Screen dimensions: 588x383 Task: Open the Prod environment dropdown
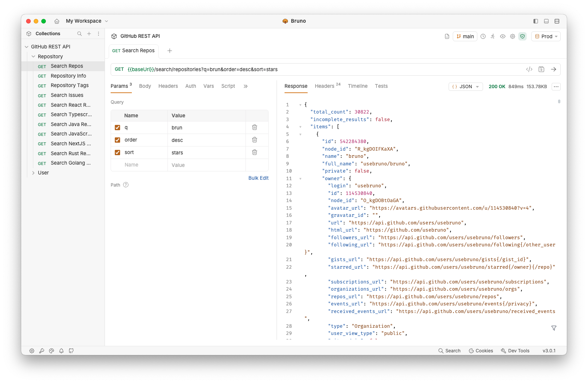(546, 36)
